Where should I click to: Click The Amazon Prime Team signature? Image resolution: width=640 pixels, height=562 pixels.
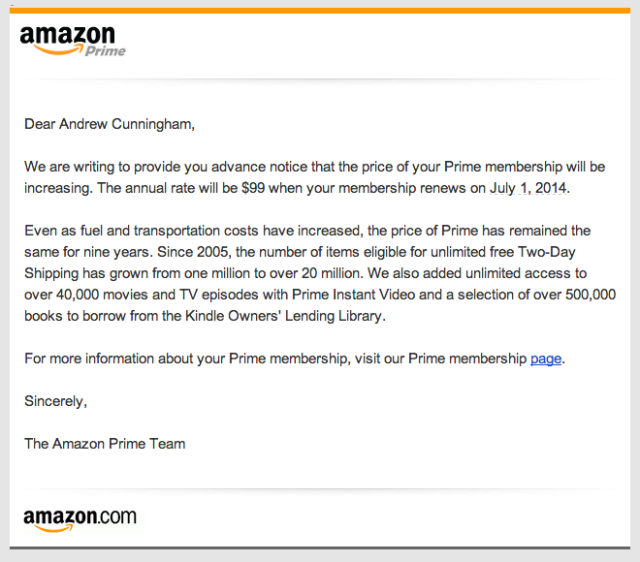click(x=105, y=444)
